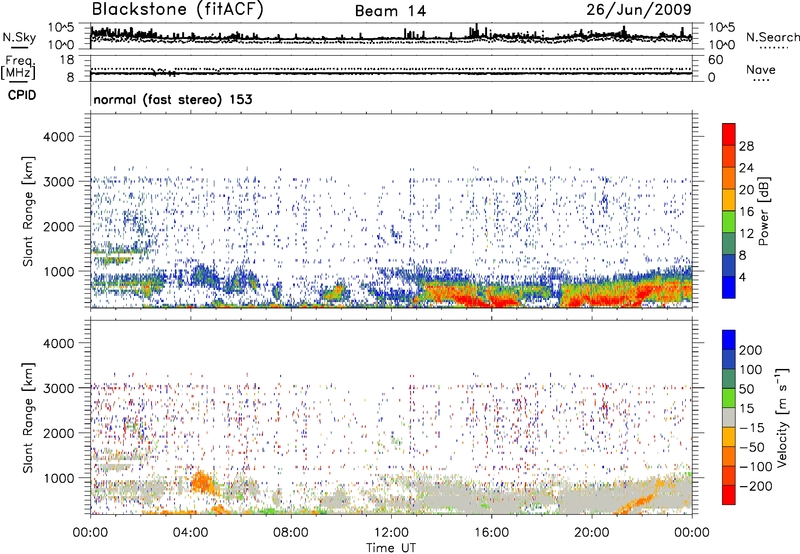Click the "1000" tick of the velocity panel
800x554 pixels.
click(59, 478)
